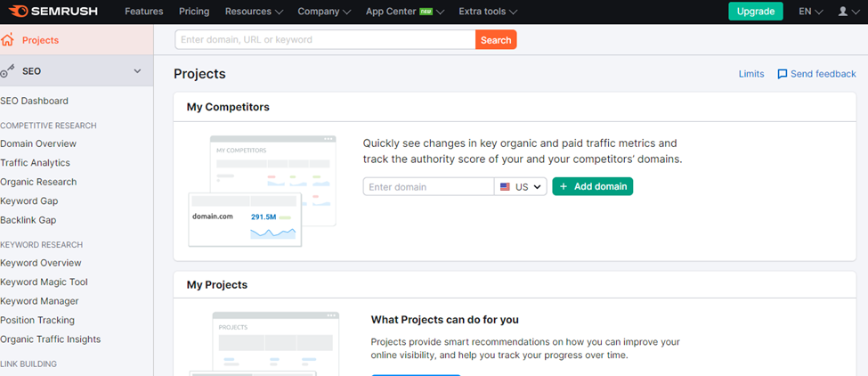Click the LINK BUILDING section heading

(x=28, y=364)
